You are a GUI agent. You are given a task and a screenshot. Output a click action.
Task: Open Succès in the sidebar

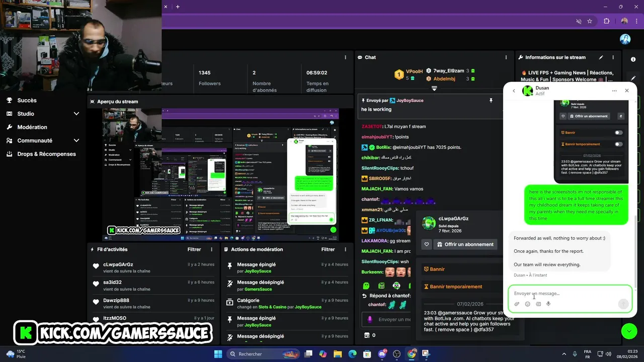pyautogui.click(x=27, y=101)
